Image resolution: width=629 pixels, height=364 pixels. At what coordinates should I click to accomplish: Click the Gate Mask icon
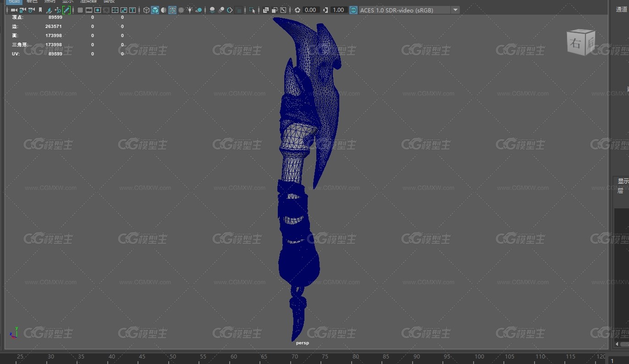click(106, 10)
